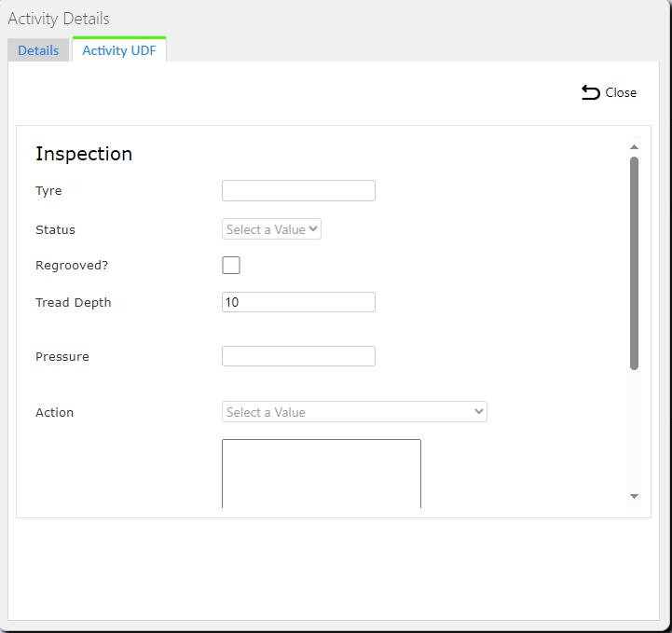Click the Close text label
Image resolution: width=672 pixels, height=633 pixels.
tap(621, 92)
